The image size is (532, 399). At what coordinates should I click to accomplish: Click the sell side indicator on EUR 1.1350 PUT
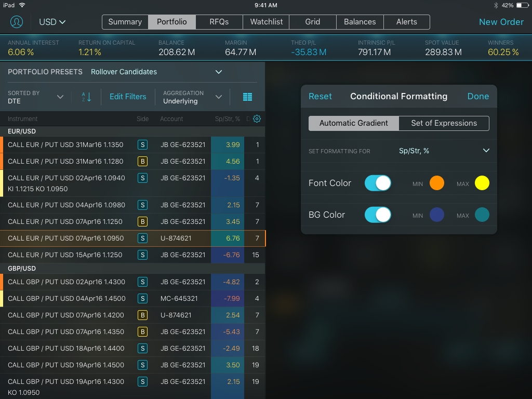coord(142,144)
